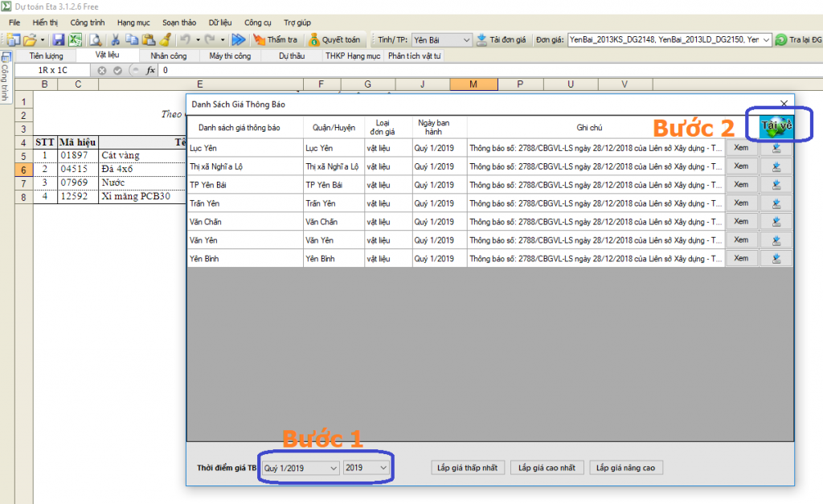Switch to the Nhân công tab

(169, 56)
